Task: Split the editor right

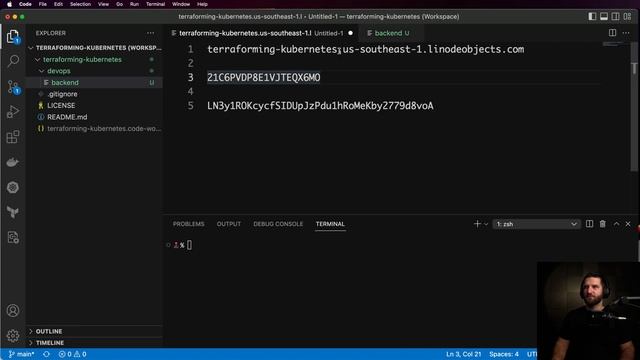Action: tap(612, 33)
